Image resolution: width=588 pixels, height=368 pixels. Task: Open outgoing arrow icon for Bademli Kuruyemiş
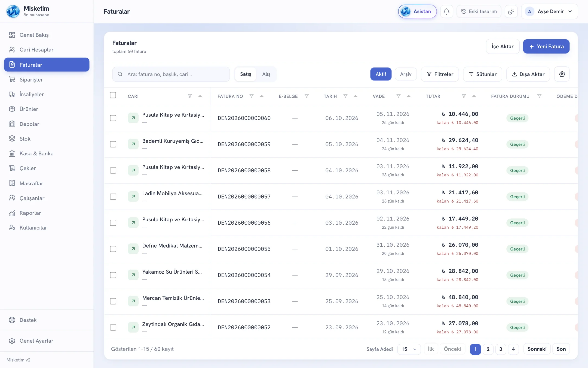[x=133, y=144]
